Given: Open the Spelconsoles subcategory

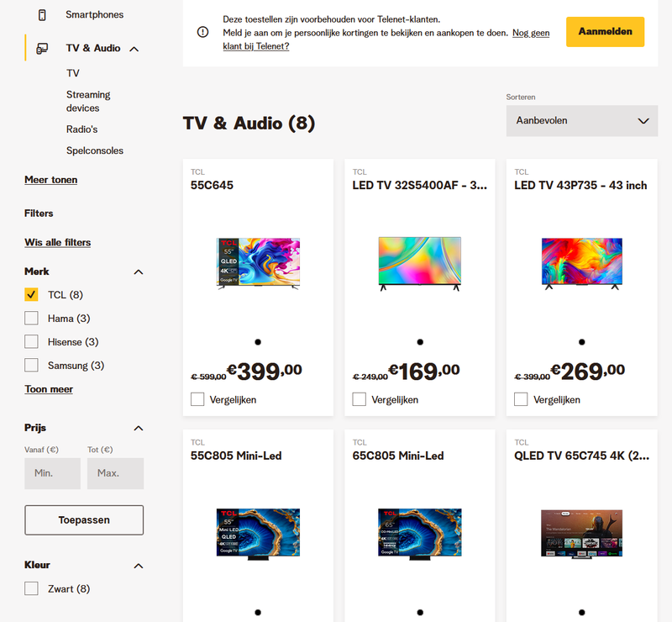Looking at the screenshot, I should click(x=95, y=151).
